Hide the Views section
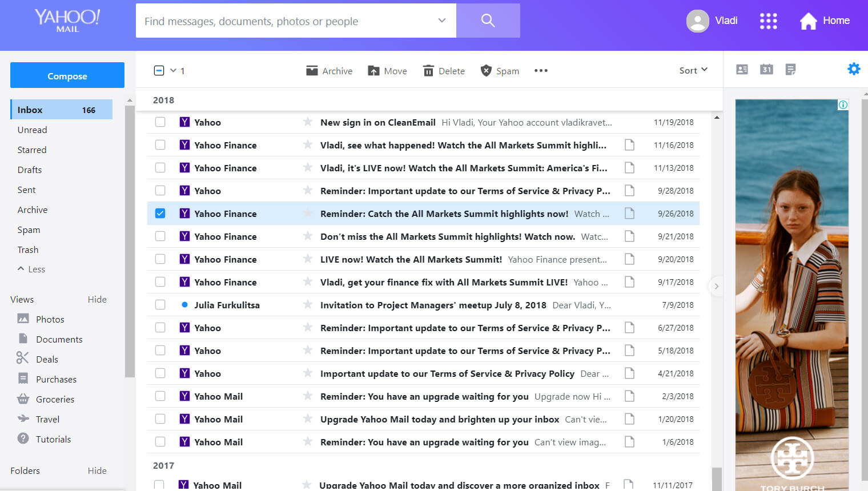The width and height of the screenshot is (868, 491). coord(97,299)
